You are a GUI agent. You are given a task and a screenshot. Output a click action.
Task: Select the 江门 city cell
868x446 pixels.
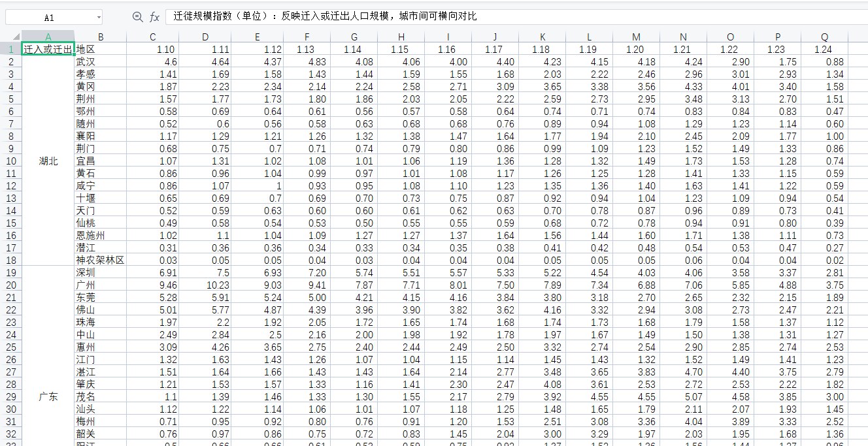[101, 359]
